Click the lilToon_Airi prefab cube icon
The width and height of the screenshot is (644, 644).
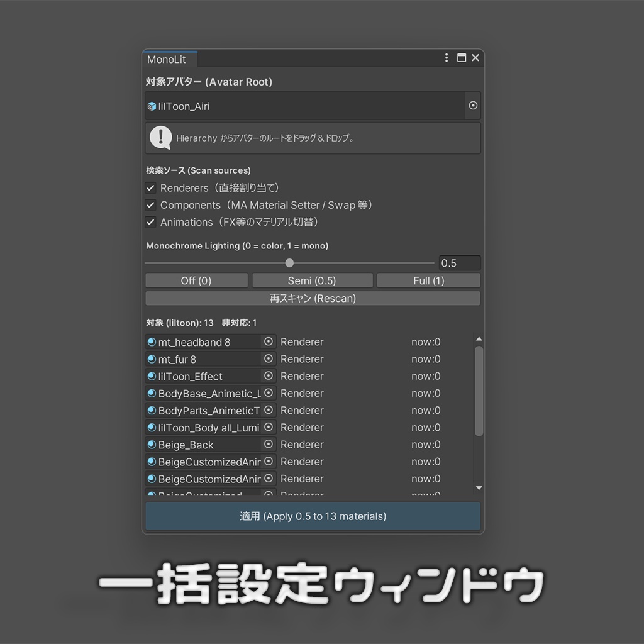152,106
